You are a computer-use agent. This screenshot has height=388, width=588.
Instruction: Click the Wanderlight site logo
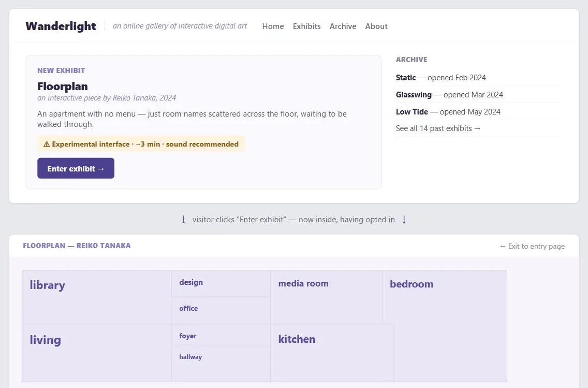coord(61,26)
